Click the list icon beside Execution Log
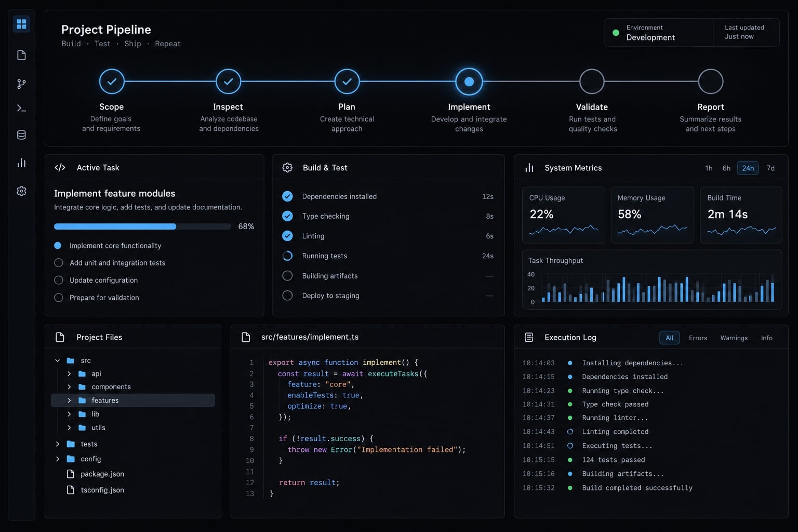The width and height of the screenshot is (798, 532). (529, 337)
